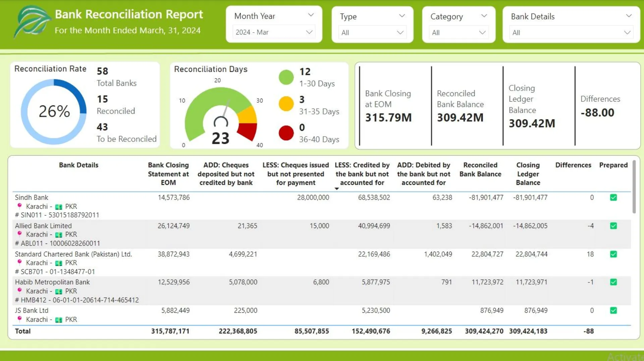This screenshot has width=644, height=361.
Task: Select the Sindh Bank row name
Action: coord(32,198)
